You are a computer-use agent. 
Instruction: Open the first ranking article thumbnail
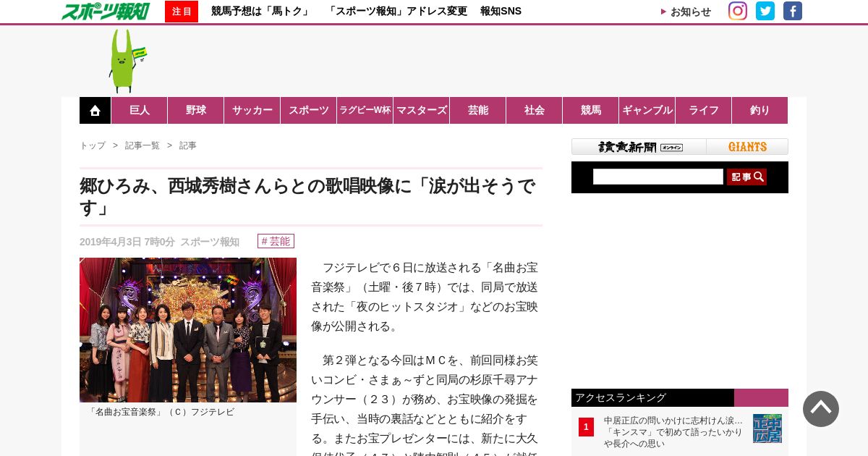click(767, 428)
